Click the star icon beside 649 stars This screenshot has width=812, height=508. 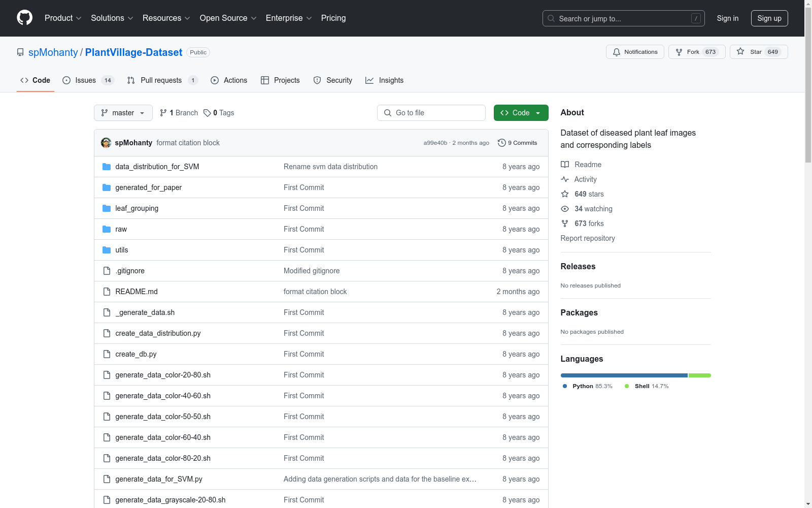(565, 194)
